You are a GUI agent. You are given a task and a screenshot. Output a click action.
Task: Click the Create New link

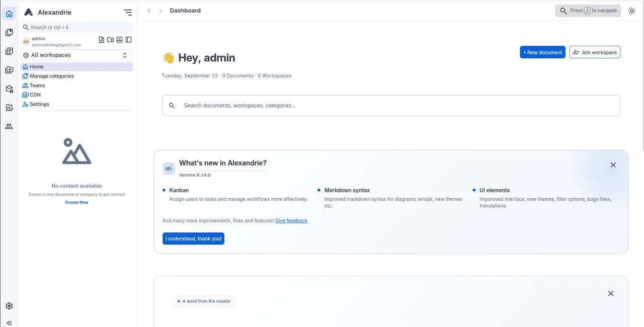pos(76,202)
